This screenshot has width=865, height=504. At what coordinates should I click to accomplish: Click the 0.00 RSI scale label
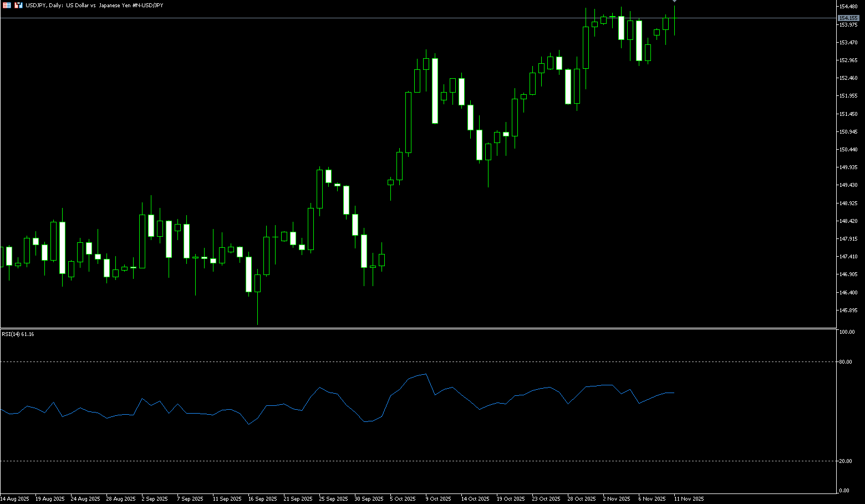pyautogui.click(x=844, y=491)
